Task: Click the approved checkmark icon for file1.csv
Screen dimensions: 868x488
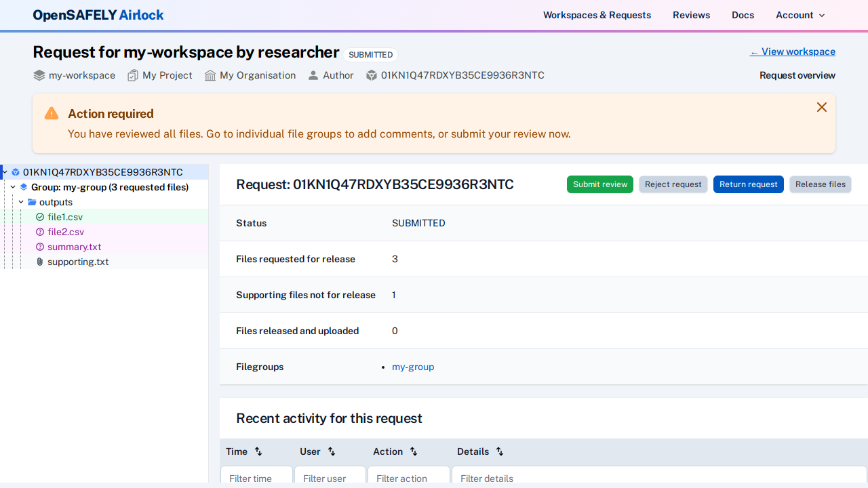Action: coord(40,217)
